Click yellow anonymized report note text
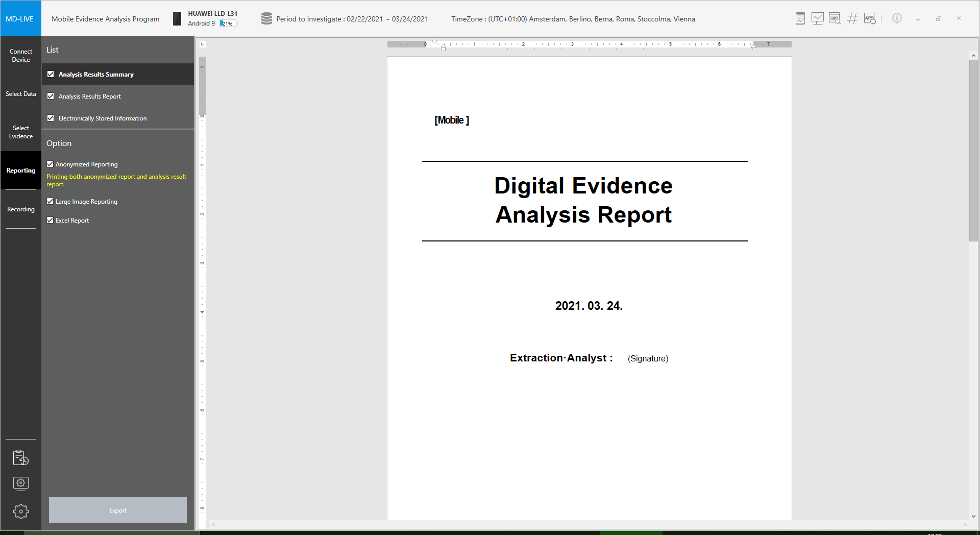 116,180
